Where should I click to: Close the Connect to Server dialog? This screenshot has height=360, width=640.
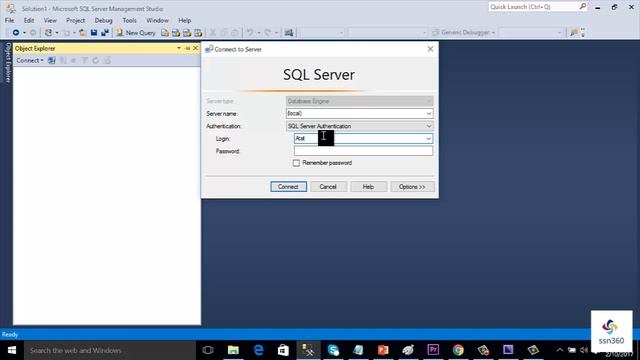[x=430, y=49]
